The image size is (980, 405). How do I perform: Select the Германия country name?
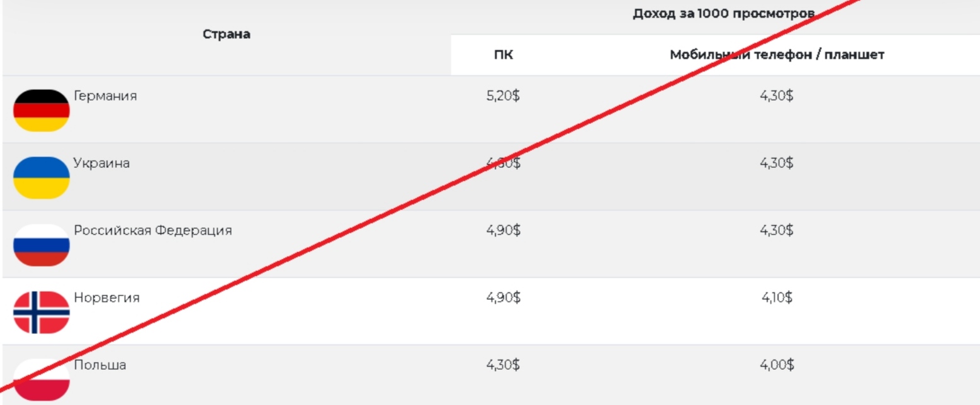[105, 96]
